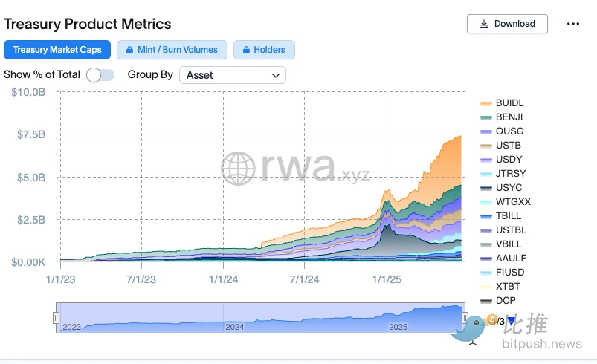Switch to the Mint / Burn Volumes tab
Screen dimensions: 597x364
(x=172, y=50)
